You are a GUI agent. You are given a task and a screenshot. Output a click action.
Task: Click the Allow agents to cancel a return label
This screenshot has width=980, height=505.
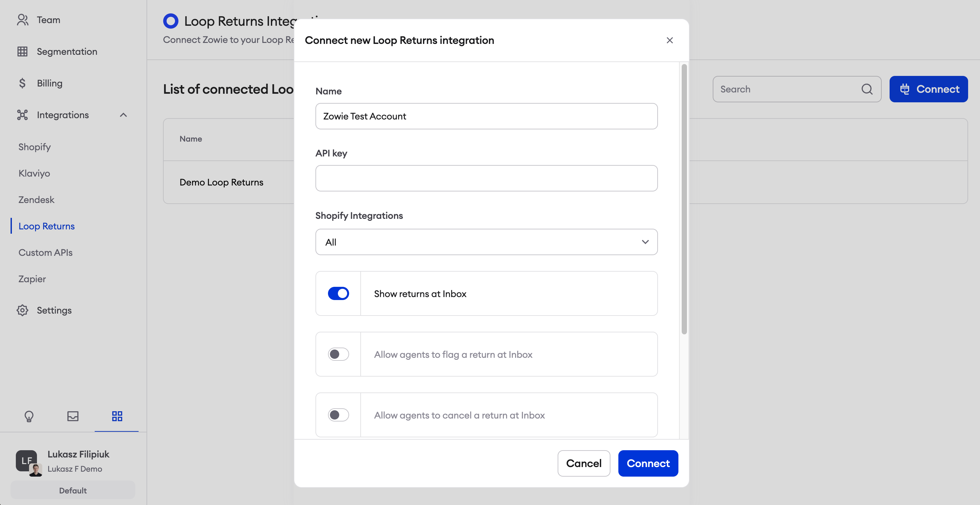459,415
